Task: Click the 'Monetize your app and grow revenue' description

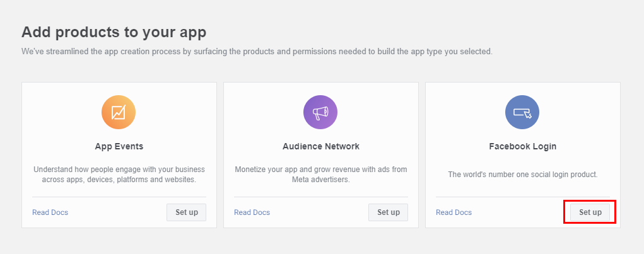Action: pos(321,175)
